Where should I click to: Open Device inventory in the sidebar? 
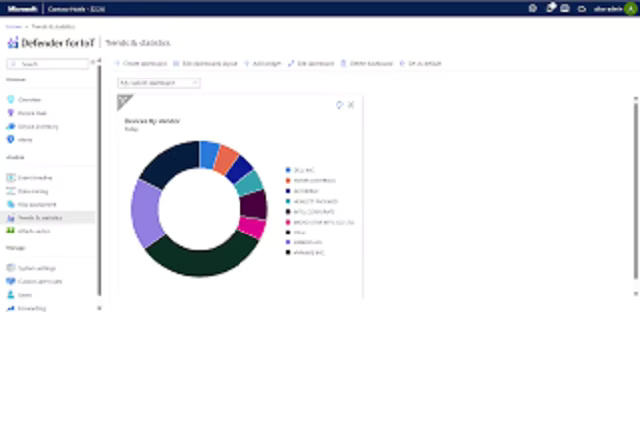click(x=32, y=127)
